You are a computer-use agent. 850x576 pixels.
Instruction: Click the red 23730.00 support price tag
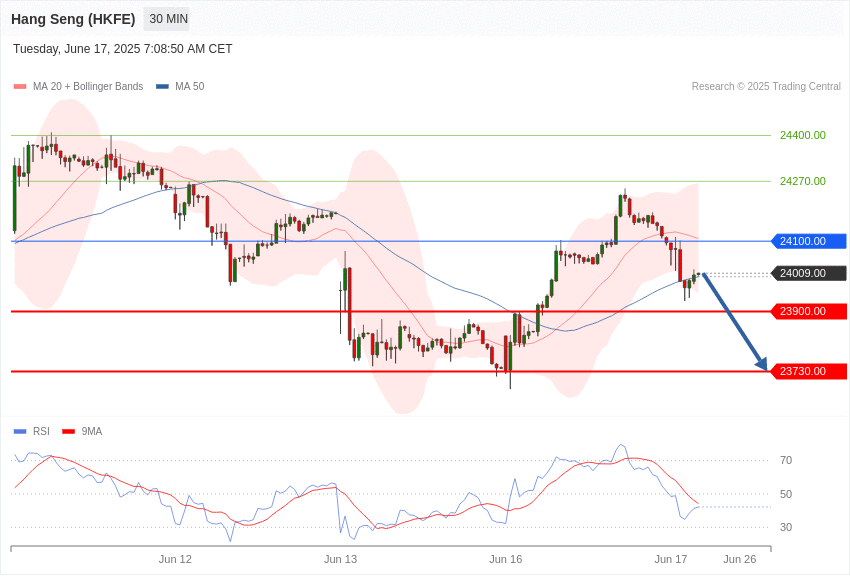(x=808, y=371)
